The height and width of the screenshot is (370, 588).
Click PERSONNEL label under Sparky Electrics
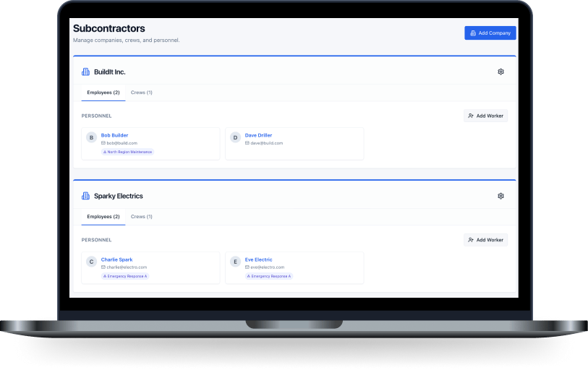point(96,240)
